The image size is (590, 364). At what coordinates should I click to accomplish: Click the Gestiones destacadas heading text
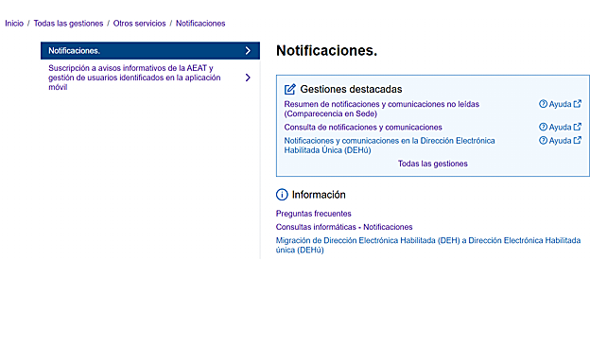point(351,89)
